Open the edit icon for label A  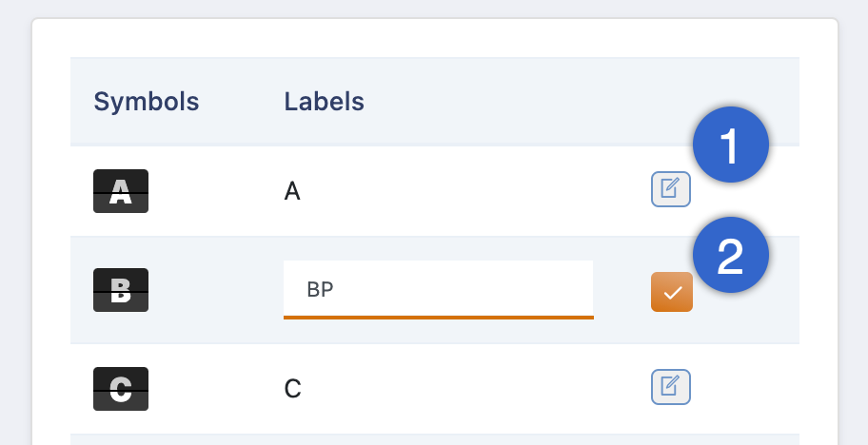coord(670,189)
